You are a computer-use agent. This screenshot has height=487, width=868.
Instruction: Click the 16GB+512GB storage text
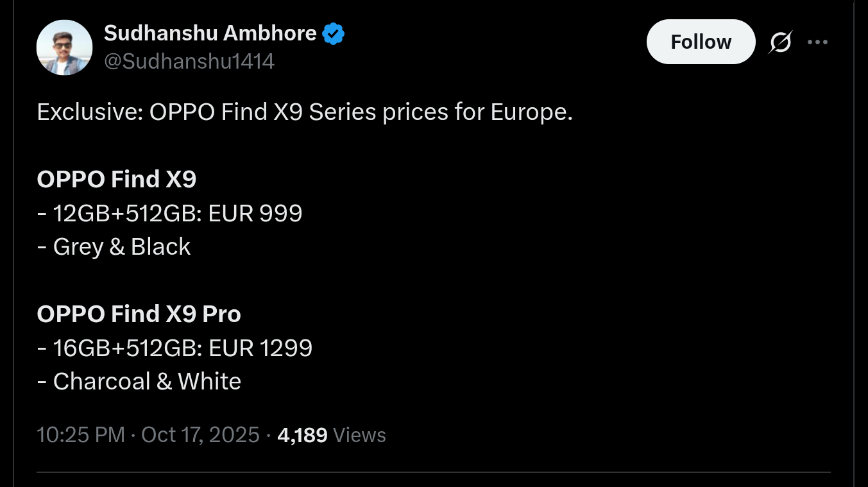(x=128, y=348)
